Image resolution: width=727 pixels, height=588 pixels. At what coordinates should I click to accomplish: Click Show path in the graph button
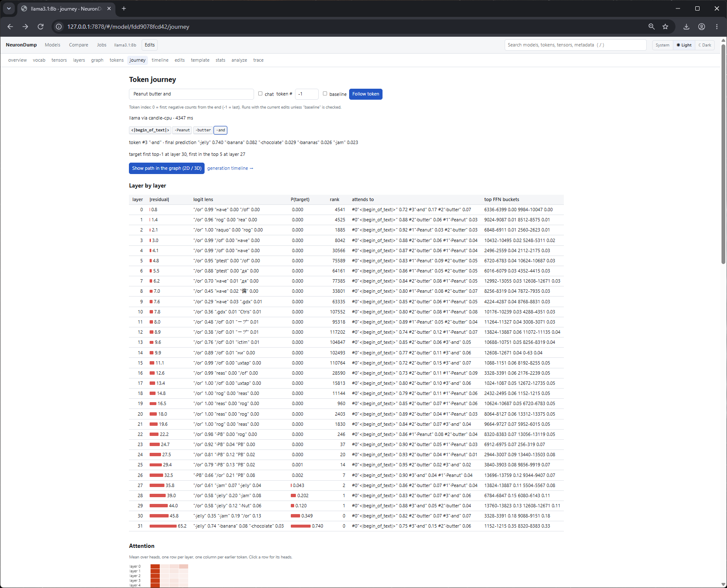[167, 168]
